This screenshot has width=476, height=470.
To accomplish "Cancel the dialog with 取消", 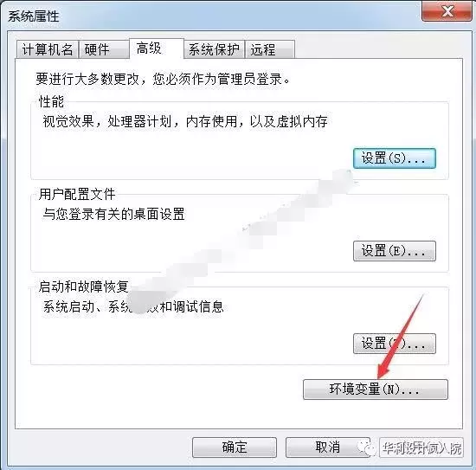I will pos(327,447).
